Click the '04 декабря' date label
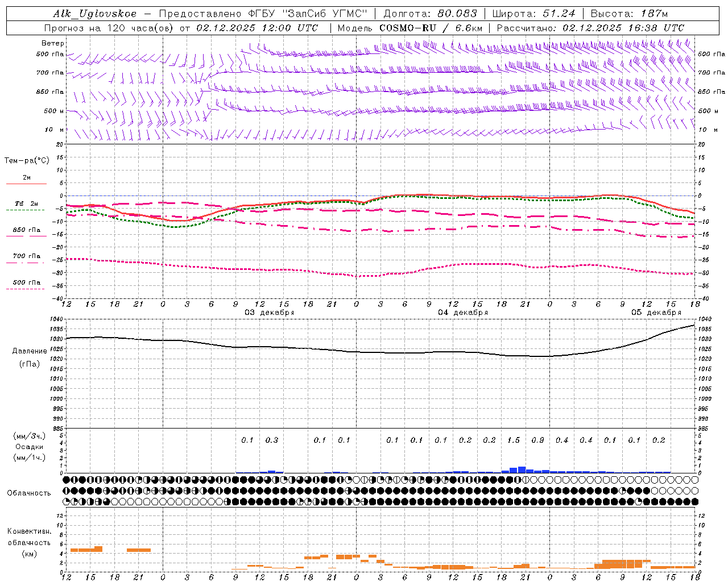 coord(463,313)
